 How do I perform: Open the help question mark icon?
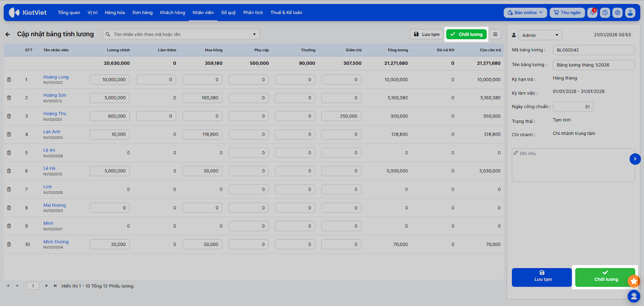point(605,13)
